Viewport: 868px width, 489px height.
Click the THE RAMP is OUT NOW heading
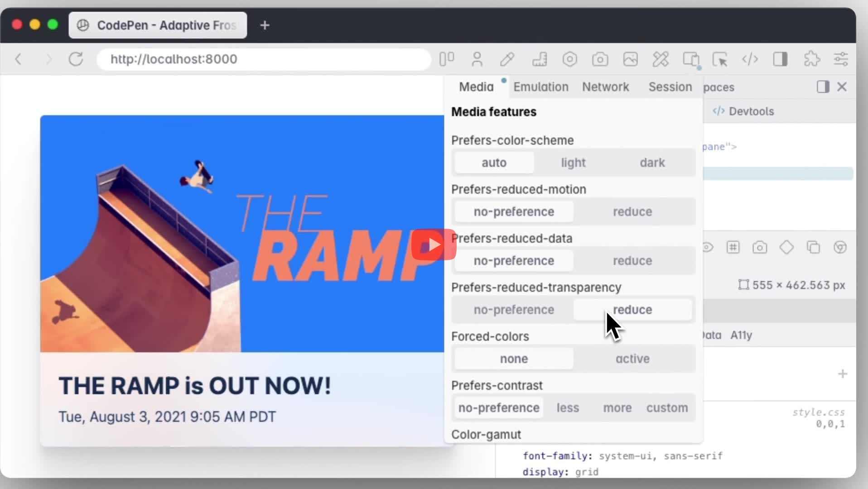pyautogui.click(x=195, y=386)
